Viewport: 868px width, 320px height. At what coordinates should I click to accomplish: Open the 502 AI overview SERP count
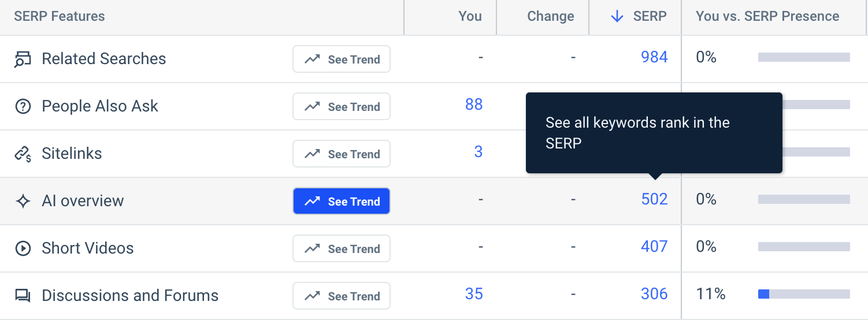(654, 199)
